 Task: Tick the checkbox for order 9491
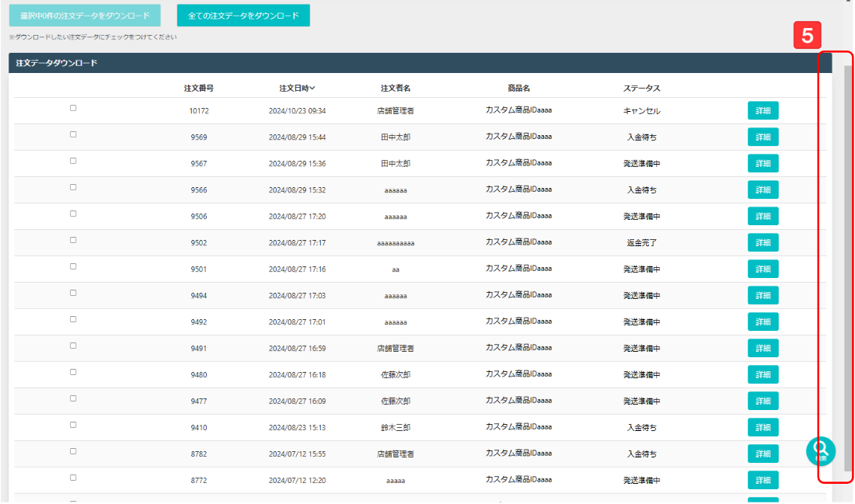[73, 346]
